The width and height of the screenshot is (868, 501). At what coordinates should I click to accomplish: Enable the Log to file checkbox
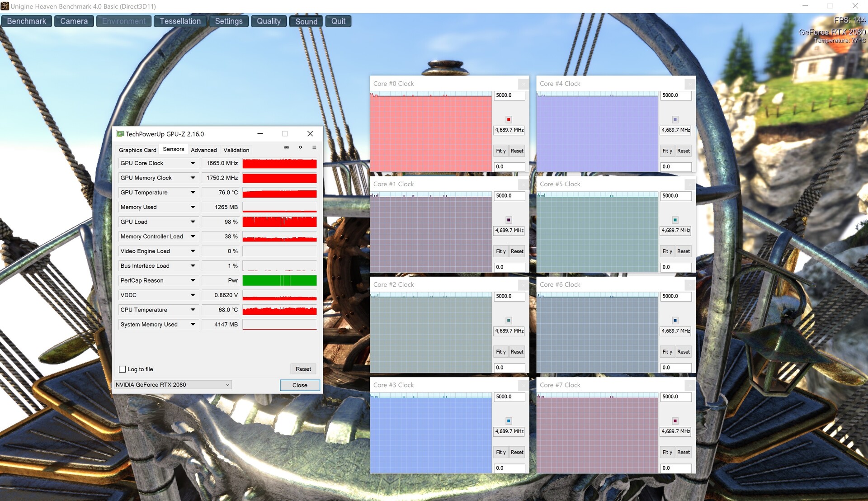123,369
